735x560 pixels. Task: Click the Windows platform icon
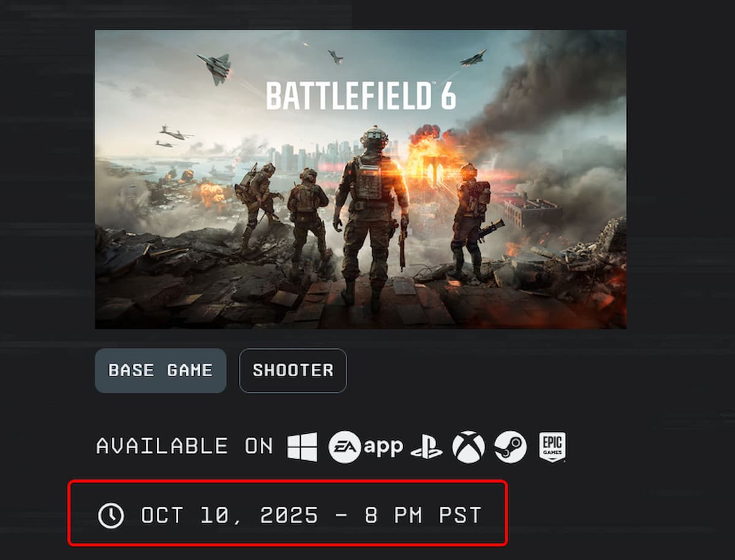point(303,447)
